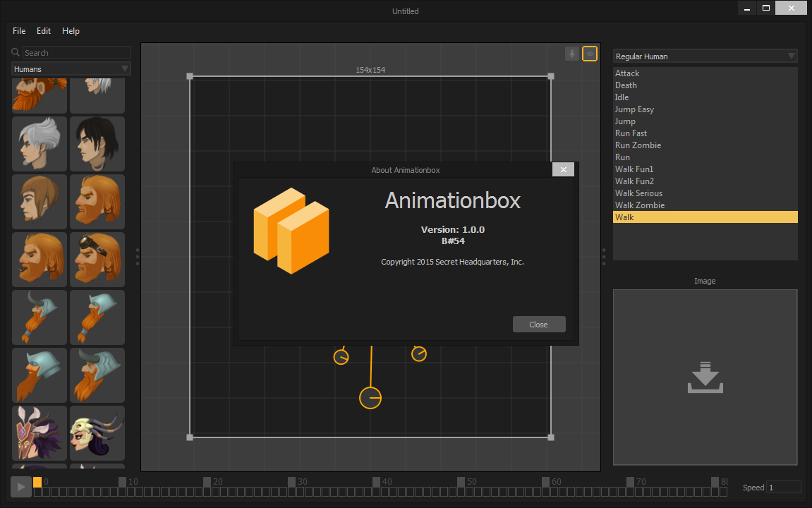This screenshot has height=508, width=812.
Task: Close the About Animationbox dialog with X
Action: tap(563, 169)
